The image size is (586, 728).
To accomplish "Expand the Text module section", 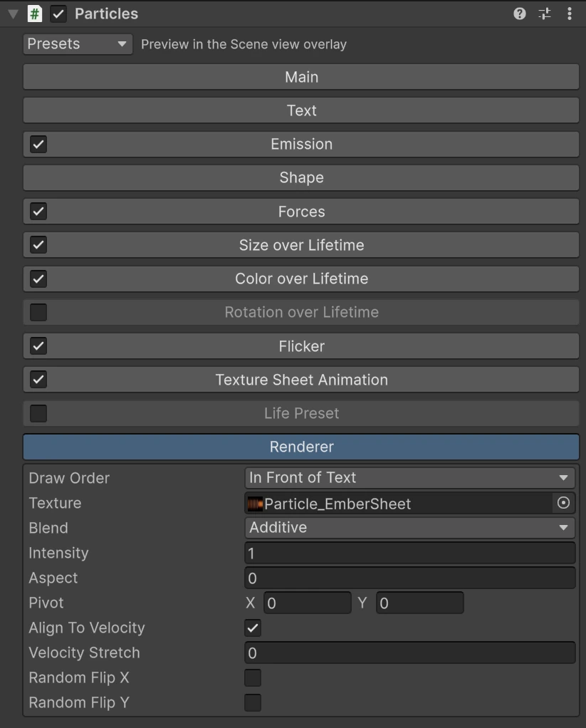I will (x=301, y=110).
